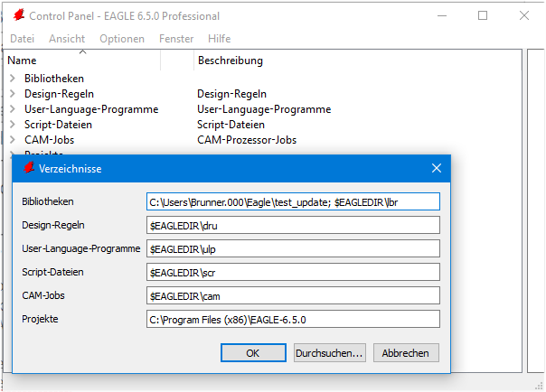Maximize the Control Panel window
The width and height of the screenshot is (546, 392).
[483, 15]
